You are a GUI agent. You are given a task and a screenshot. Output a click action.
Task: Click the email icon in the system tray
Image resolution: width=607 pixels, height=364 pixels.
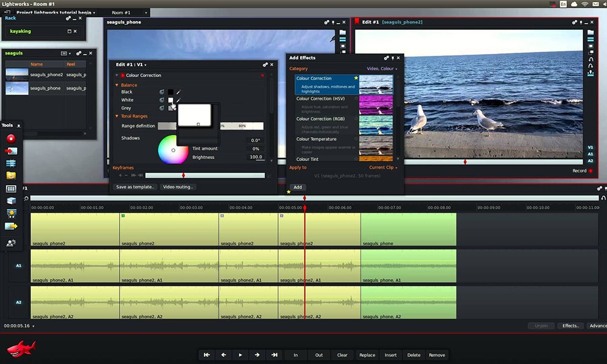tap(595, 4)
